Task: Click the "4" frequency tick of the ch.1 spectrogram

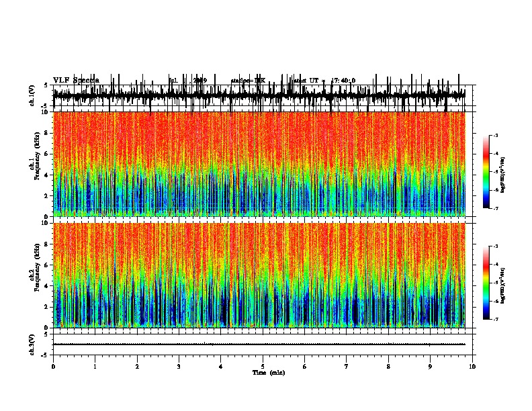Action: (x=46, y=175)
